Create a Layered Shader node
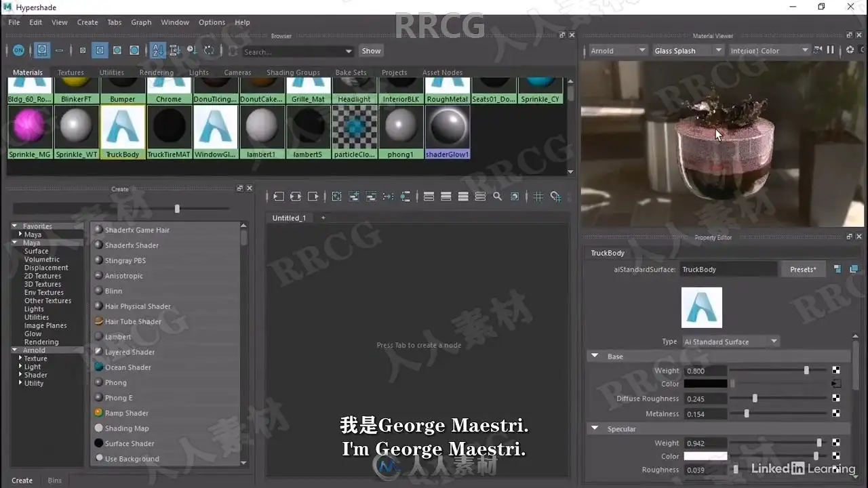This screenshot has height=488, width=868. pos(130,352)
